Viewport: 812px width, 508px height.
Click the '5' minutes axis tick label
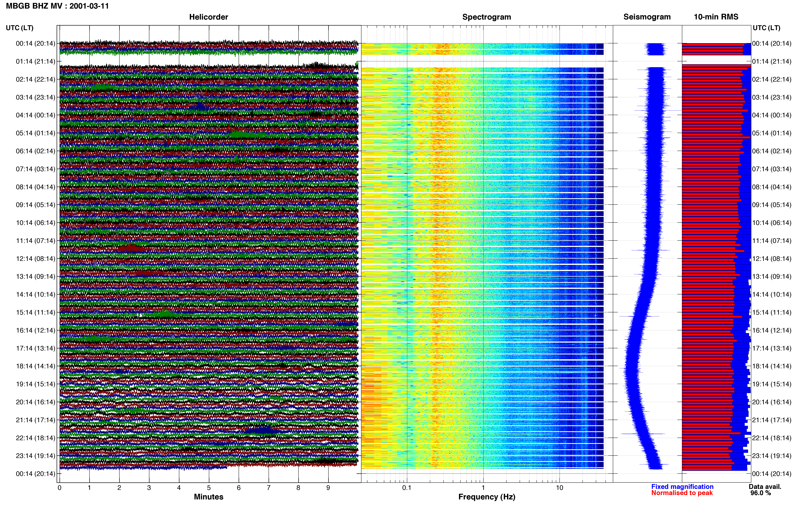coord(209,487)
